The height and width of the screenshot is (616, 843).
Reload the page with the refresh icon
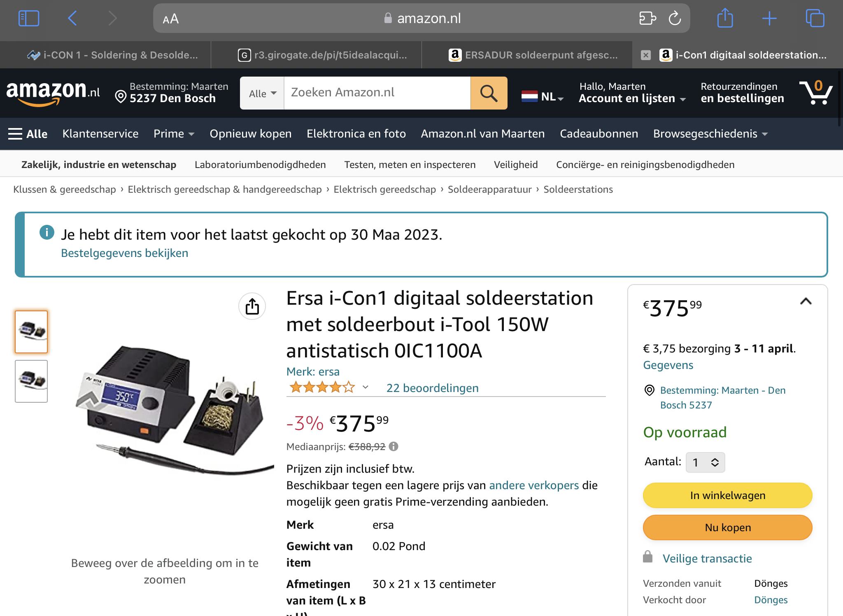pyautogui.click(x=675, y=19)
